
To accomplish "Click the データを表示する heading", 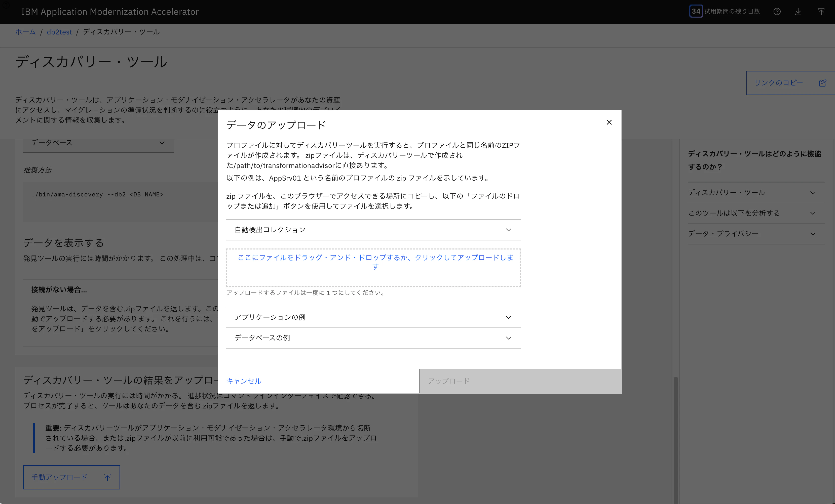I will [63, 243].
